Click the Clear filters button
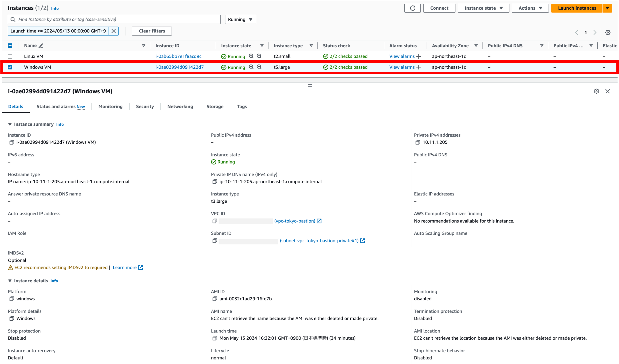This screenshot has height=364, width=619. (152, 31)
